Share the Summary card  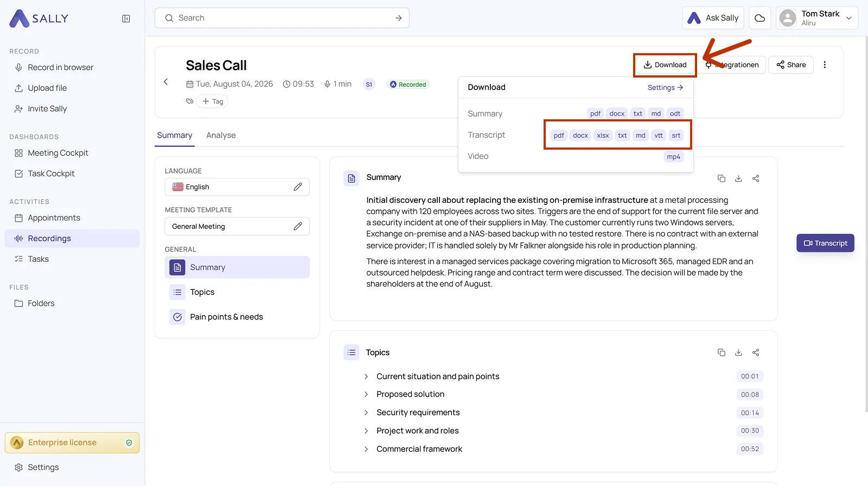tap(756, 178)
